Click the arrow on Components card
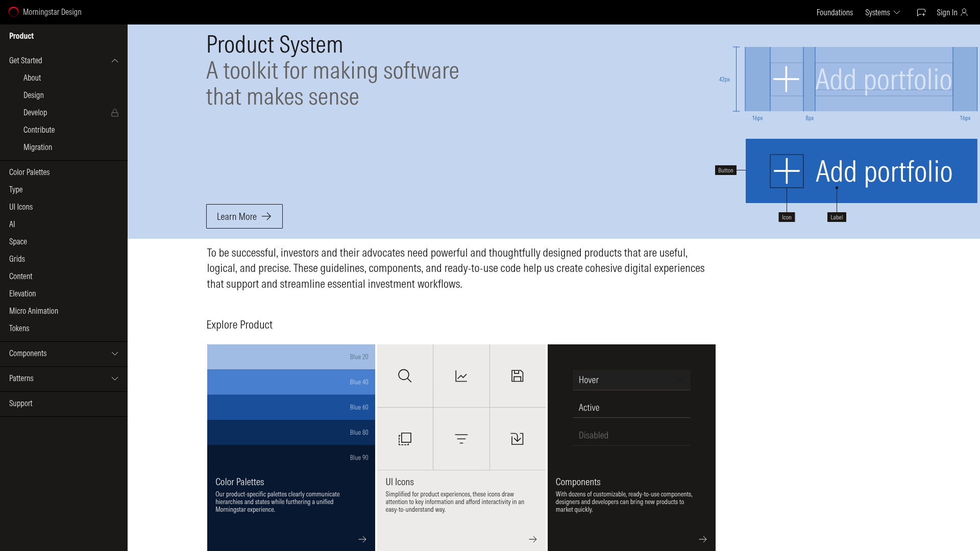 click(x=703, y=539)
